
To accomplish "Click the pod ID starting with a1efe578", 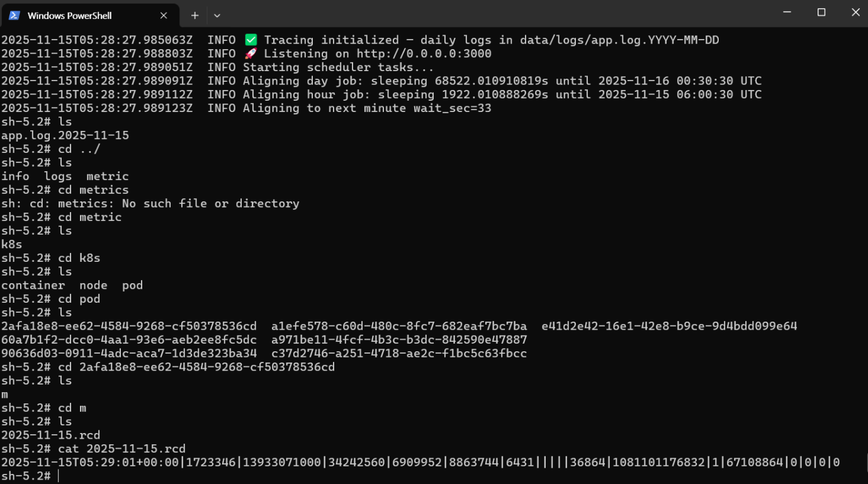I will (x=399, y=326).
